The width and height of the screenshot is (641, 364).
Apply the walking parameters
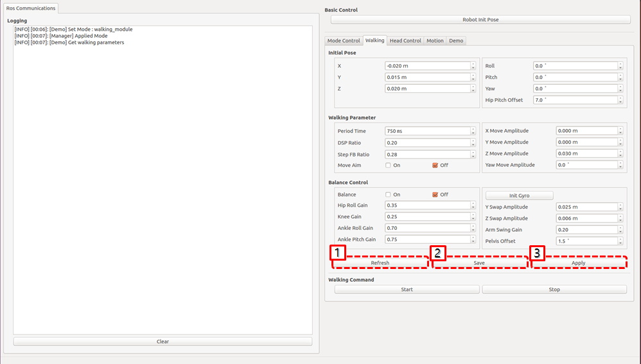pos(579,263)
